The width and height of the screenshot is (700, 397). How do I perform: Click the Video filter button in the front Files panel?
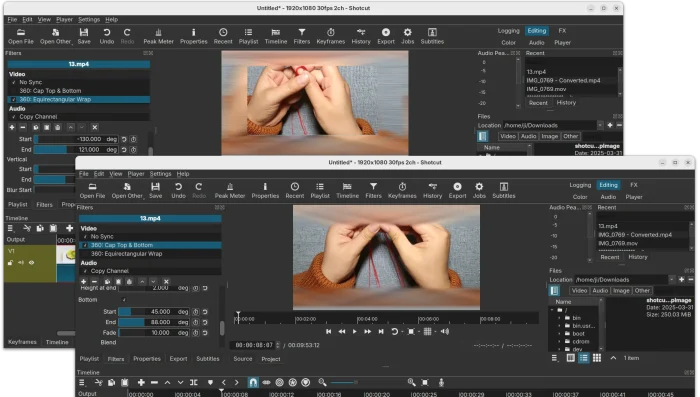[579, 290]
